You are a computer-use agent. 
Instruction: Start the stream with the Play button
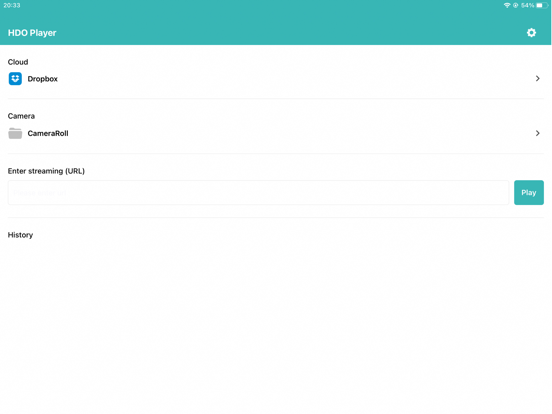click(529, 193)
